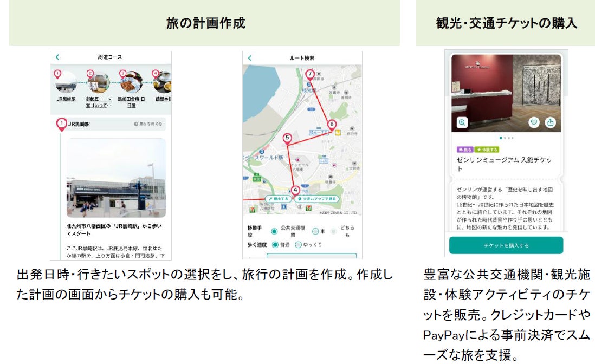Go back from the ルート検索 screen
This screenshot has height=364, width=595.
[250, 58]
